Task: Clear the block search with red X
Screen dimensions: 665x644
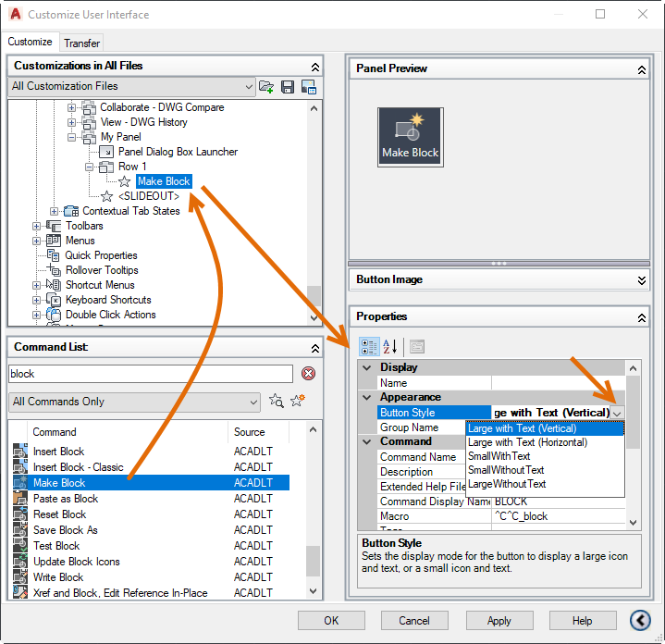Action: coord(308,373)
